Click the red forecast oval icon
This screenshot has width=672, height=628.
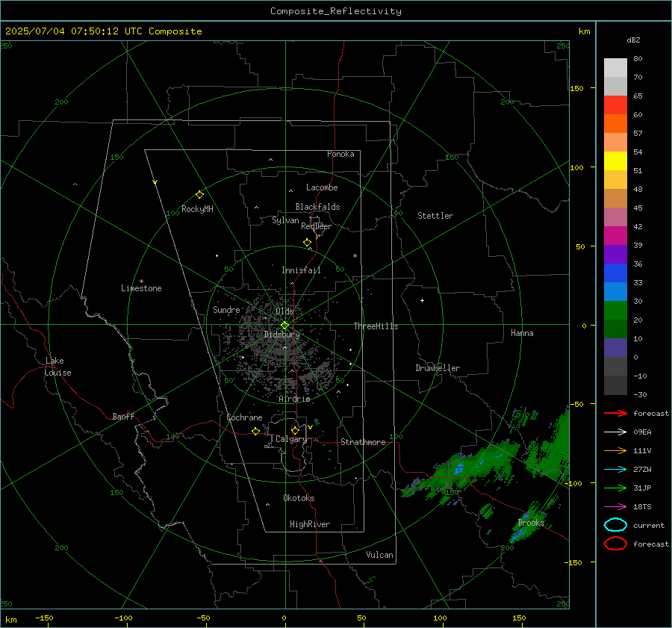[x=615, y=544]
